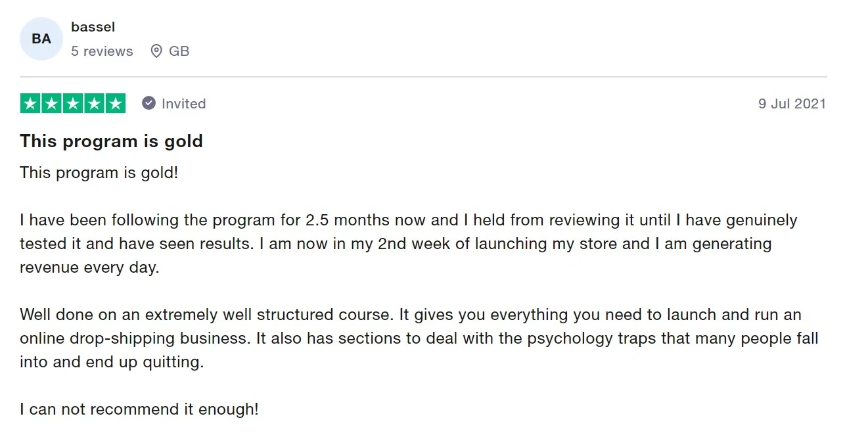Click the 'revenue every day' line
The width and height of the screenshot is (868, 435).
click(89, 267)
